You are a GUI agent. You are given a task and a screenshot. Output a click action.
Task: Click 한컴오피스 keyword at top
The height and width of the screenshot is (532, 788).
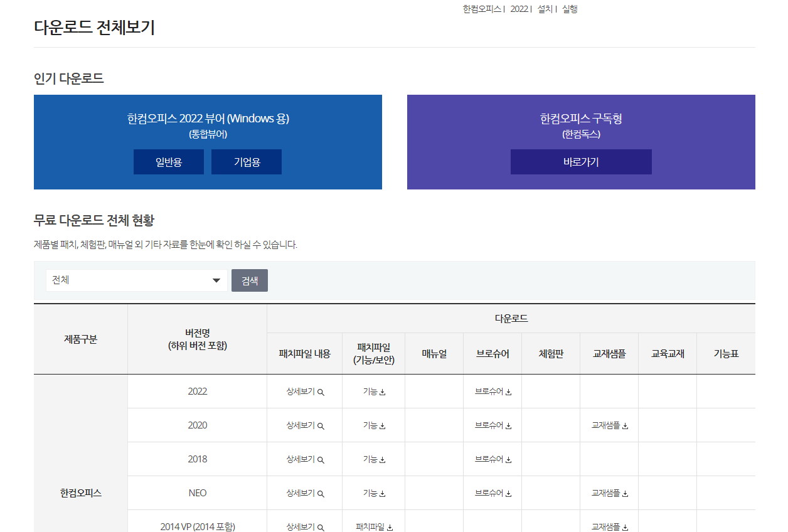click(x=482, y=9)
